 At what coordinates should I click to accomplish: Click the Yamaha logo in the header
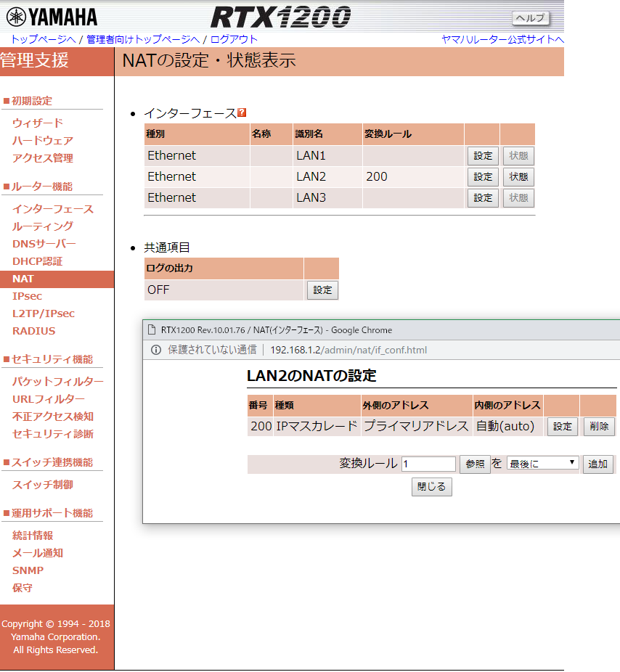[52, 17]
